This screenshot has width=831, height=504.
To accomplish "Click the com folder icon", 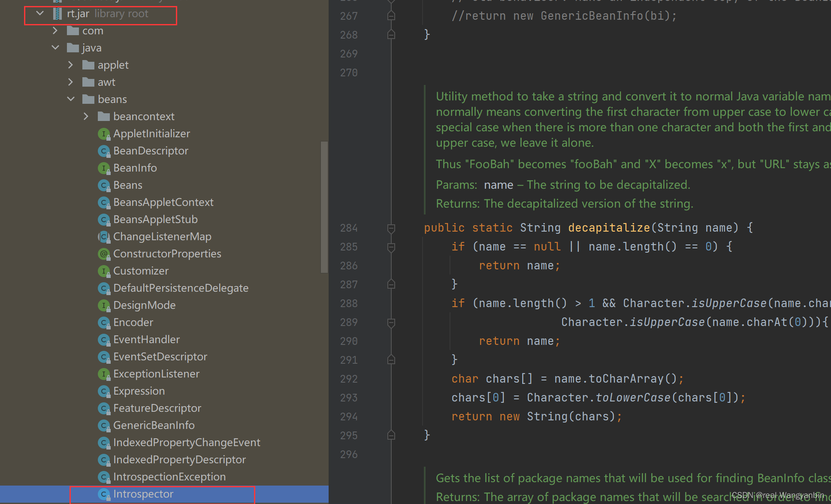I will (73, 31).
